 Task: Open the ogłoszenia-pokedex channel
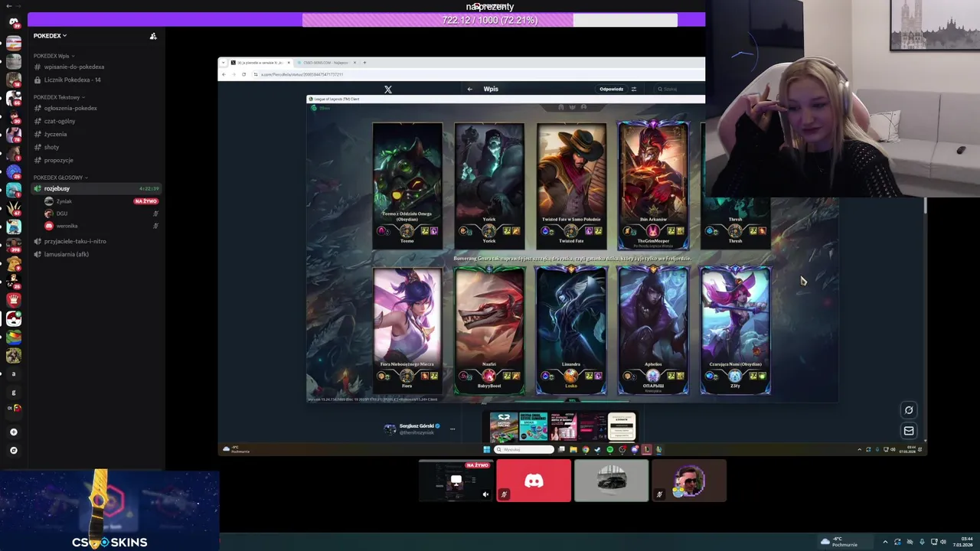[70, 109]
